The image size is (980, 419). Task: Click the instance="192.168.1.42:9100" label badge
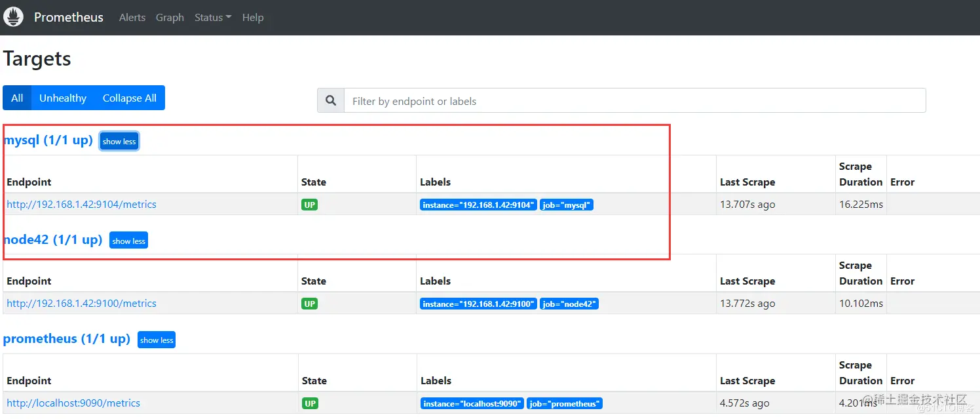478,304
